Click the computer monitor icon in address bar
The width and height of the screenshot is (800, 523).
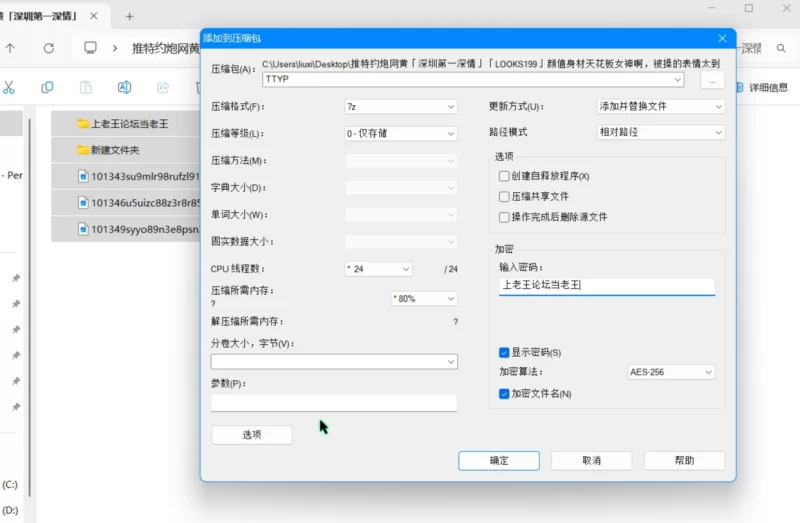90,48
